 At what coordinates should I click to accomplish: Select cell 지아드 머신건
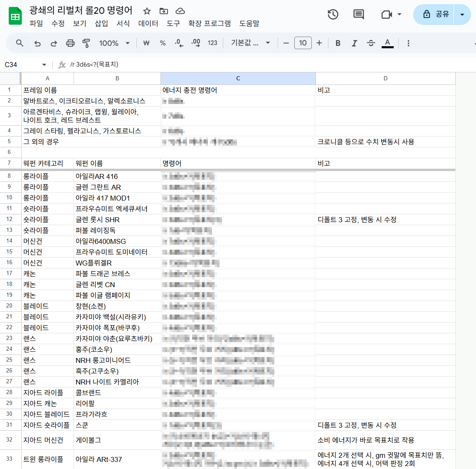[48, 440]
